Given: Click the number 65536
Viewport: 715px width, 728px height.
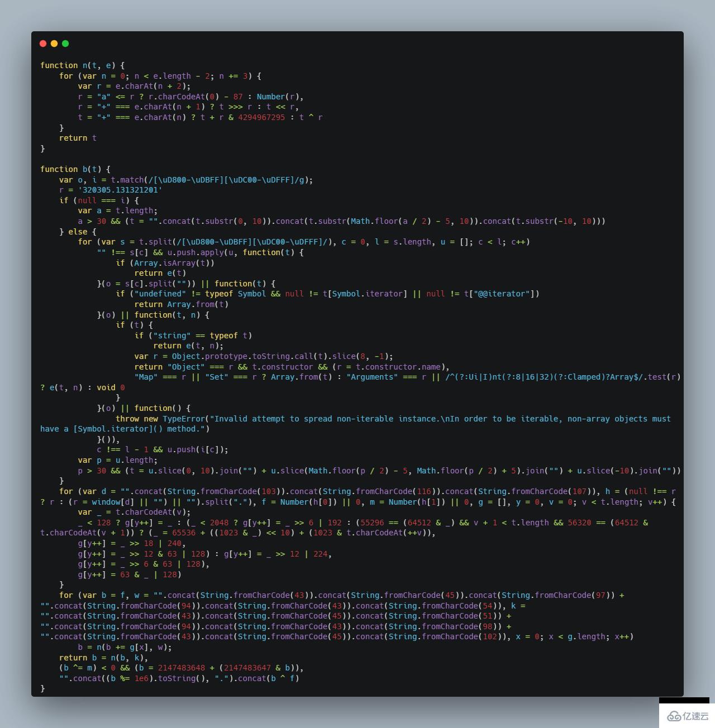Looking at the screenshot, I should 184,533.
